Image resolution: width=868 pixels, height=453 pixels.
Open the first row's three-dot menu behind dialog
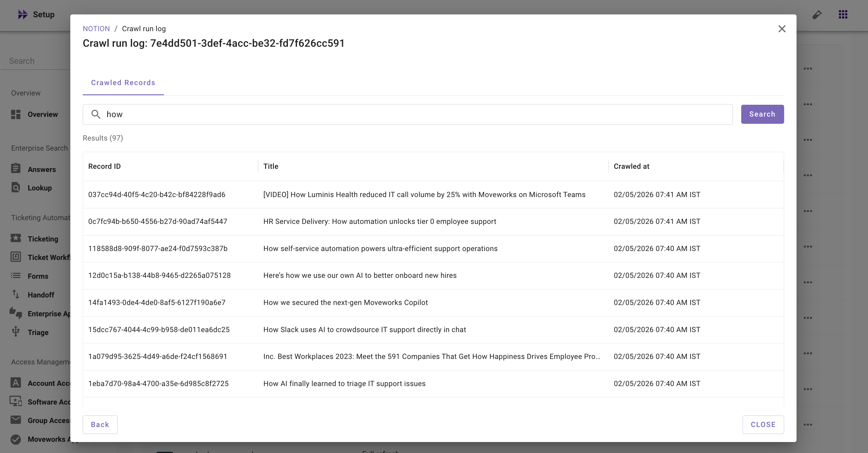click(x=808, y=68)
